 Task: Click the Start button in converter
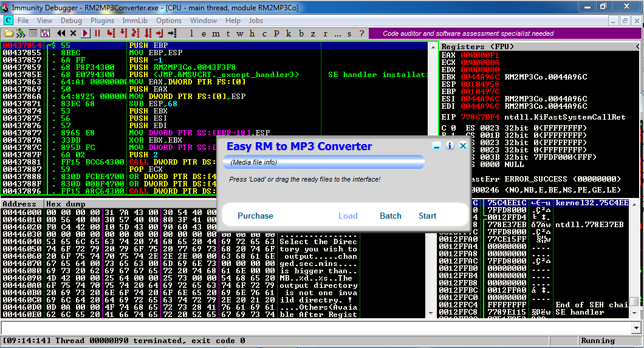(427, 216)
